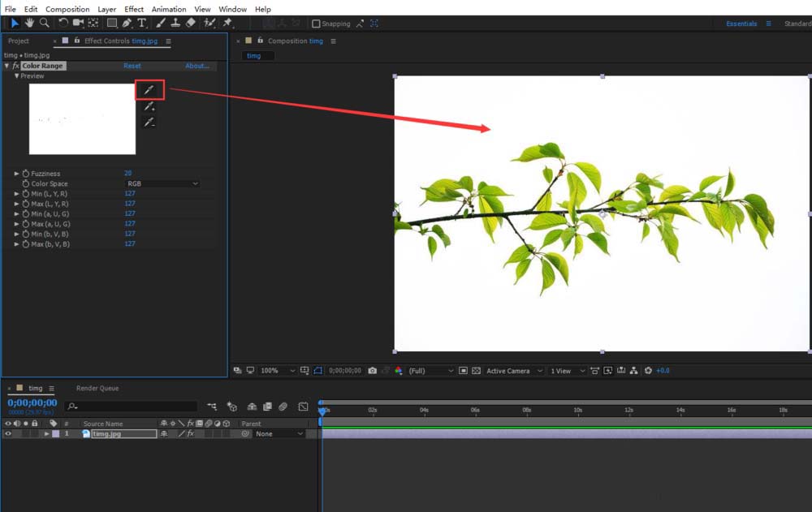Screen dimensions: 812x512
Task: Select the Key Color eyedropper tool
Action: coord(149,90)
